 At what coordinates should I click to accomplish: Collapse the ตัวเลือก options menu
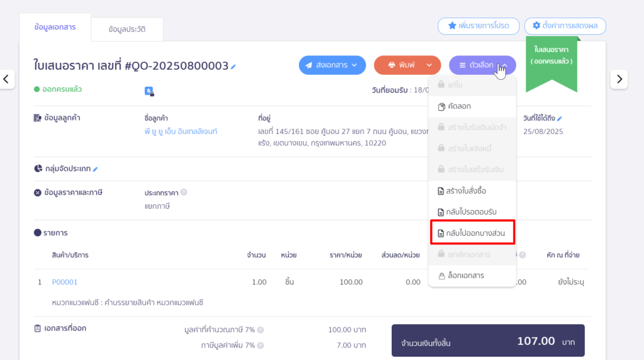coord(482,65)
